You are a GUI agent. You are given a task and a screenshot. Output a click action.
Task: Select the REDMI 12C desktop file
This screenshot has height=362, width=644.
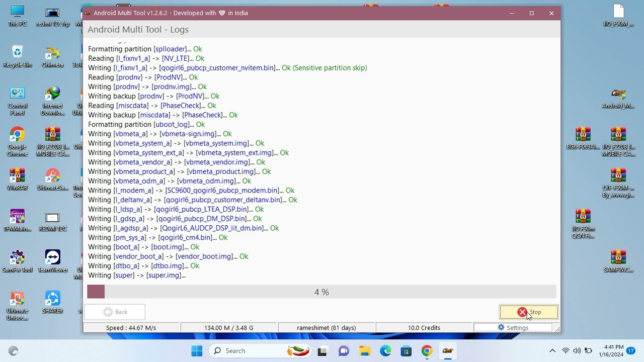tap(52, 220)
